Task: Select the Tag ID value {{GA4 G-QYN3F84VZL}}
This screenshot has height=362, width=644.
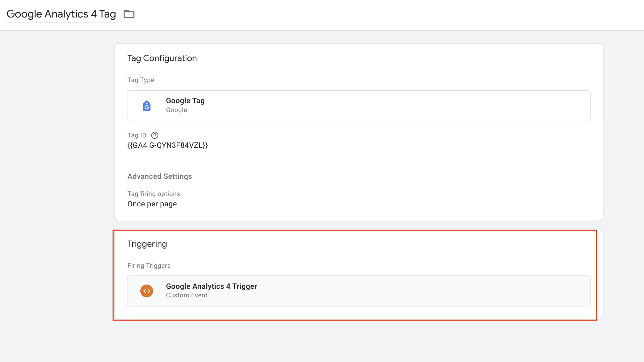Action: click(167, 145)
